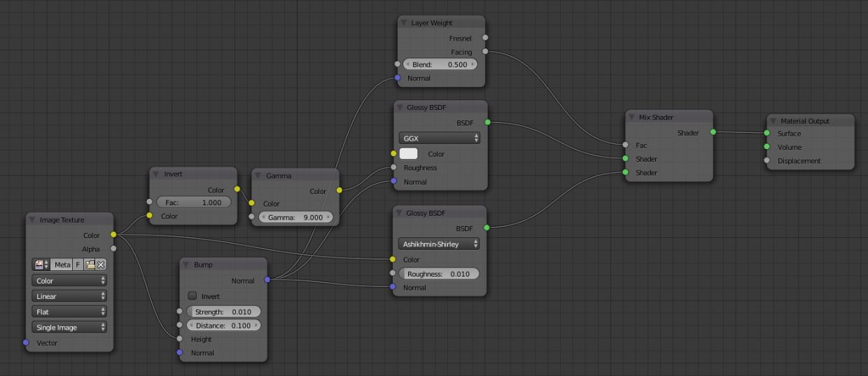
Task: Click the BSDF output socket of GGX Glossy node
Action: click(x=487, y=123)
